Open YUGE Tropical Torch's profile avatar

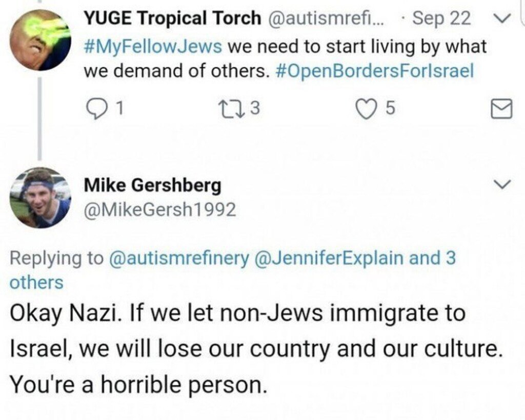click(40, 40)
